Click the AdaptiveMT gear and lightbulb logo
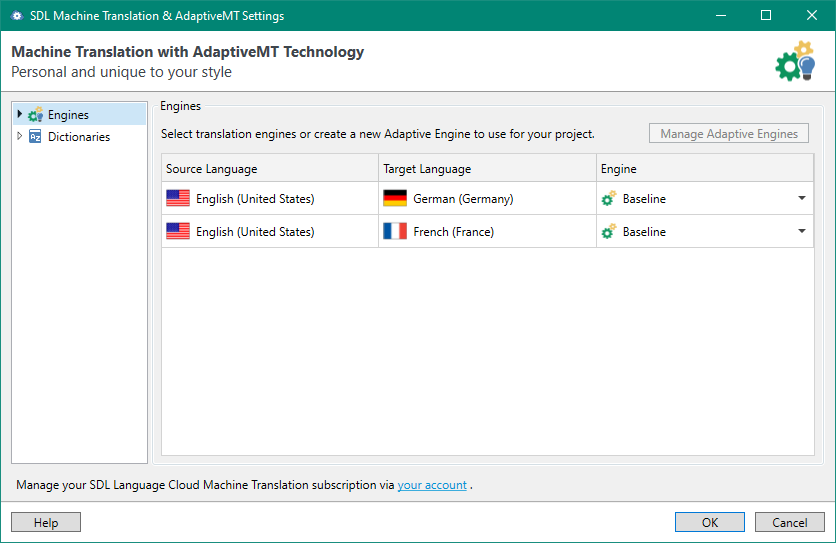 [795, 61]
